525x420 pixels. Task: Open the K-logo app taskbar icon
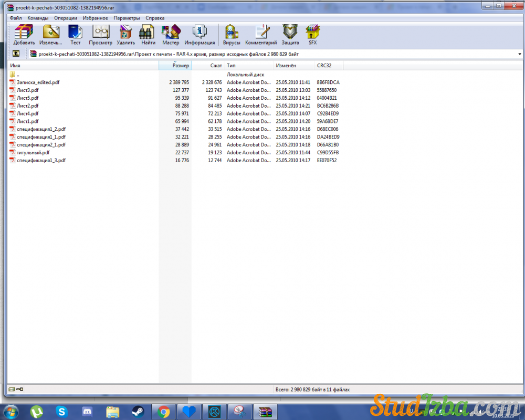point(214,412)
